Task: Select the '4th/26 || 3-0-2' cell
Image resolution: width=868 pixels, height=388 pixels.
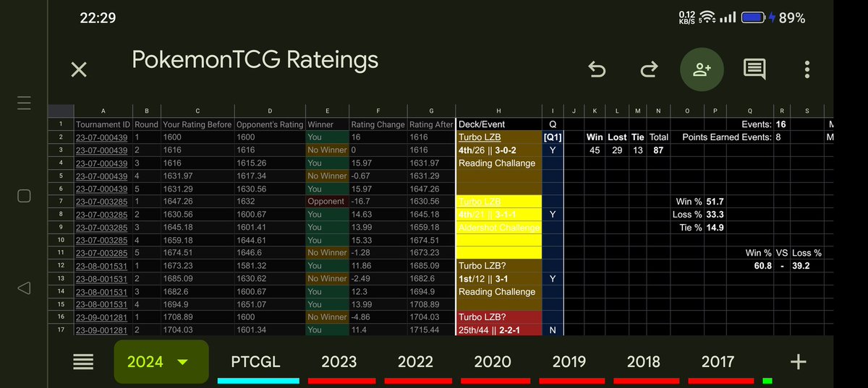Action: (498, 150)
